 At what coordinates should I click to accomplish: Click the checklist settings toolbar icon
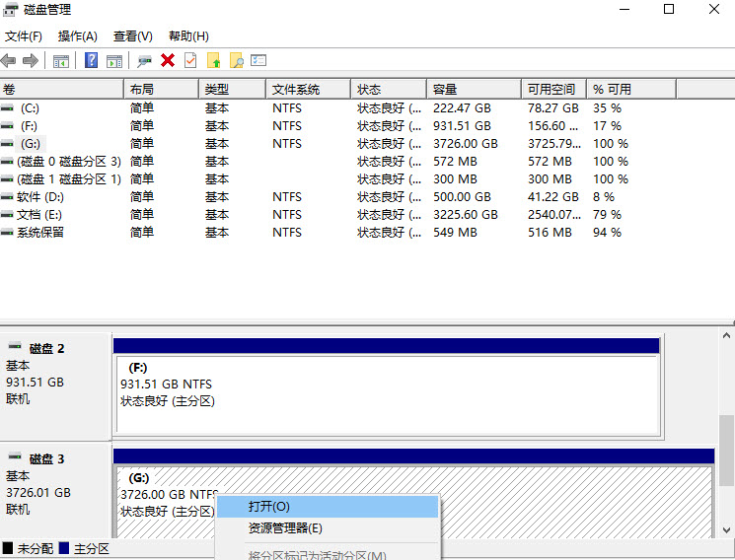pos(258,61)
